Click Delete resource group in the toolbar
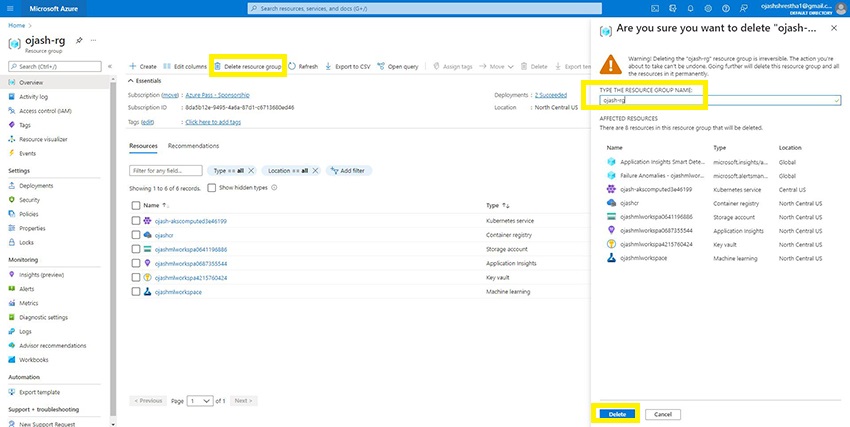This screenshot has height=427, width=850. pos(248,67)
